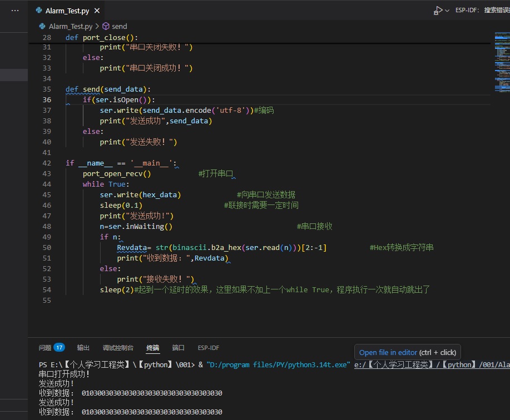Open the sidebar more actions ellipsis

tap(14, 11)
